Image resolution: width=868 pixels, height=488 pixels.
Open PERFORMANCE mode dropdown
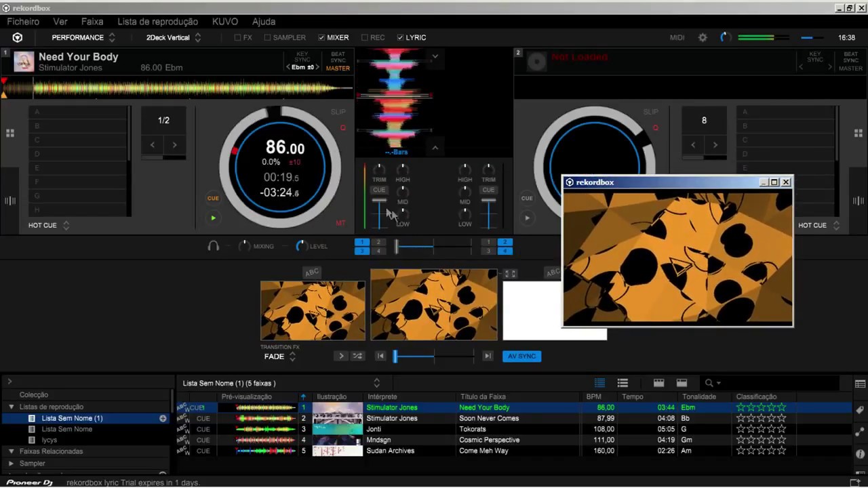click(83, 38)
